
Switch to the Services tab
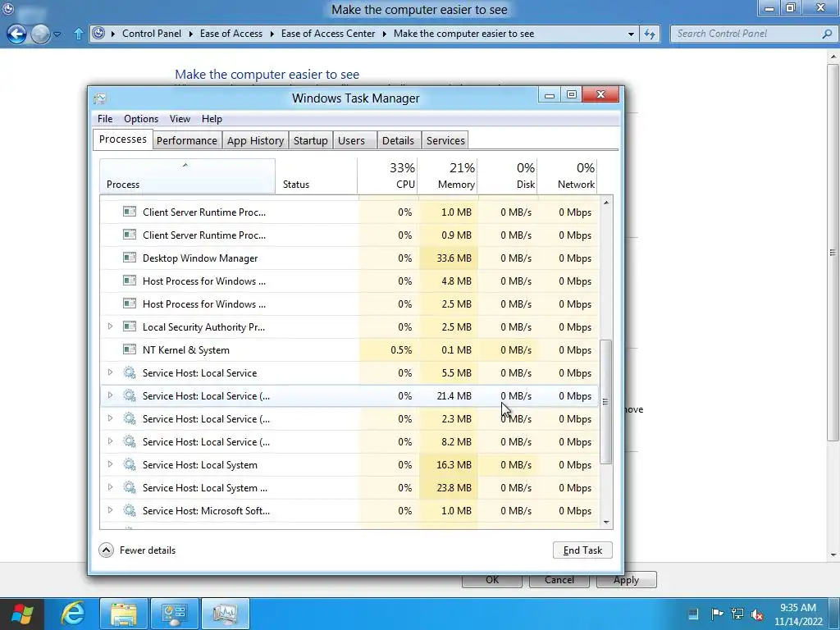tap(445, 140)
